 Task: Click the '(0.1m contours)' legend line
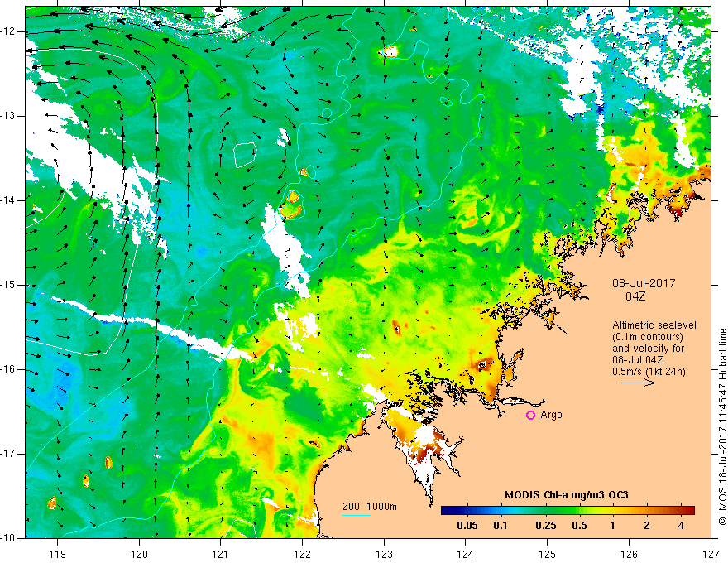647,337
